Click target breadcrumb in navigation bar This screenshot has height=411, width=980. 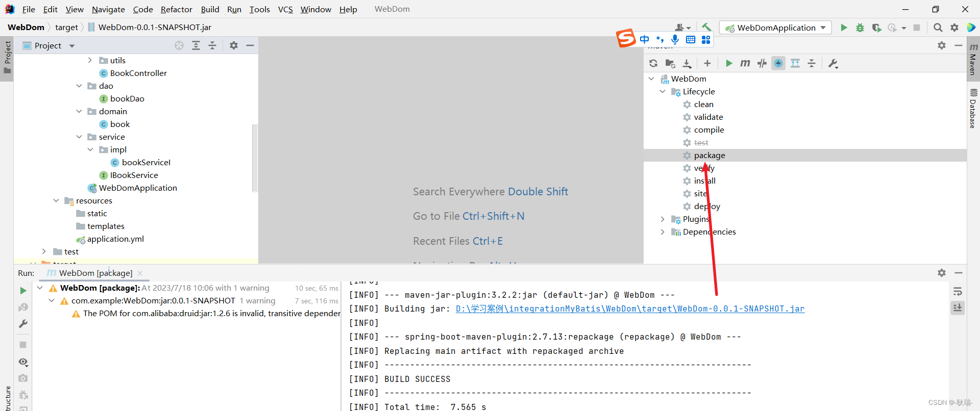(66, 28)
